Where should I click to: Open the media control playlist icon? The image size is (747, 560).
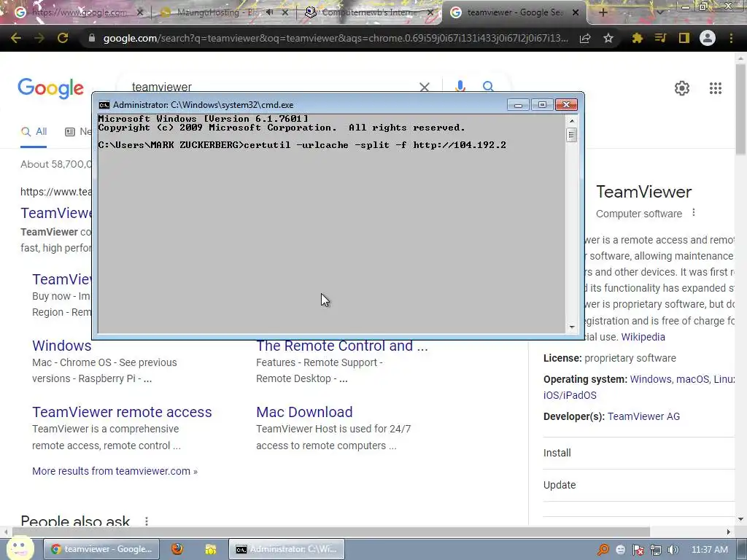coord(660,38)
